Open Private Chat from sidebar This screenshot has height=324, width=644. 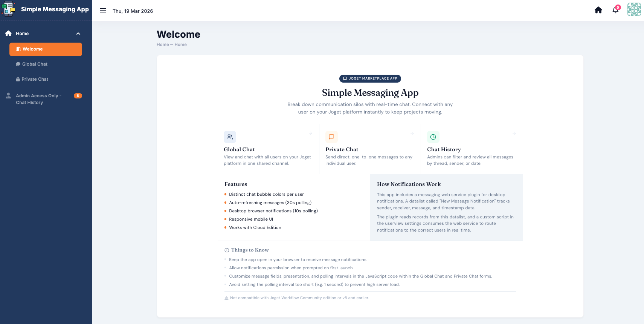coord(35,79)
